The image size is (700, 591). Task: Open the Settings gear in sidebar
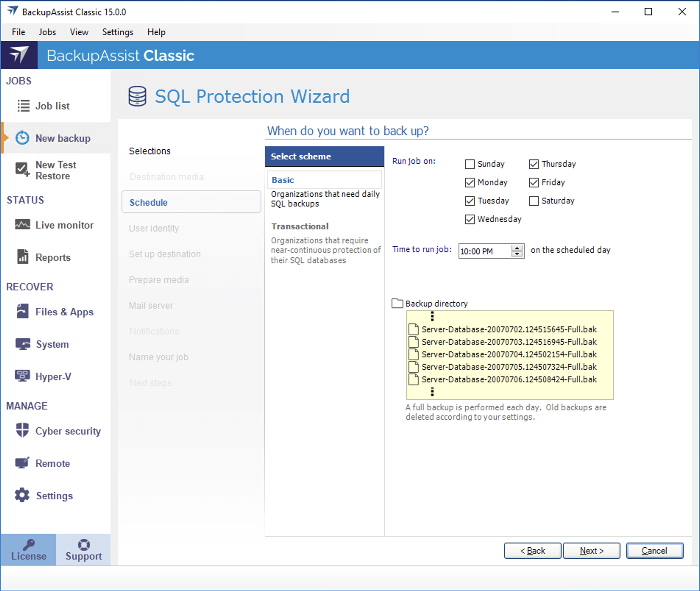coord(22,495)
